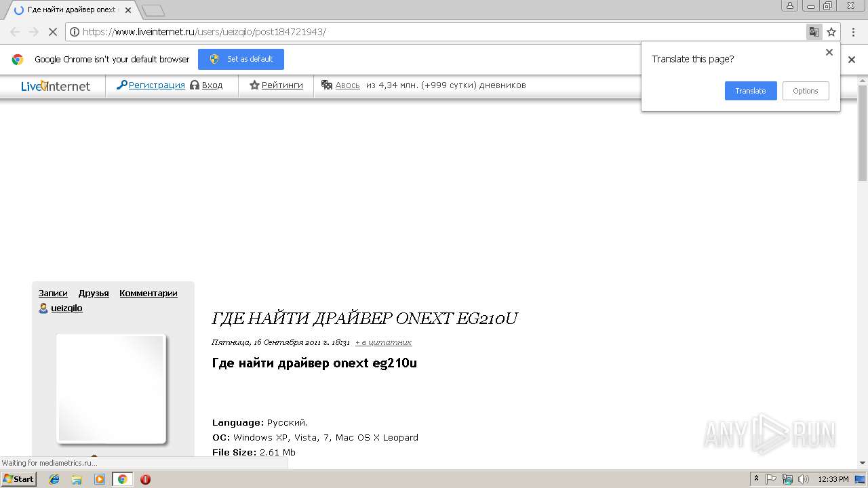868x488 pixels.
Task: Click '+ в цитатник' link
Action: point(384,342)
